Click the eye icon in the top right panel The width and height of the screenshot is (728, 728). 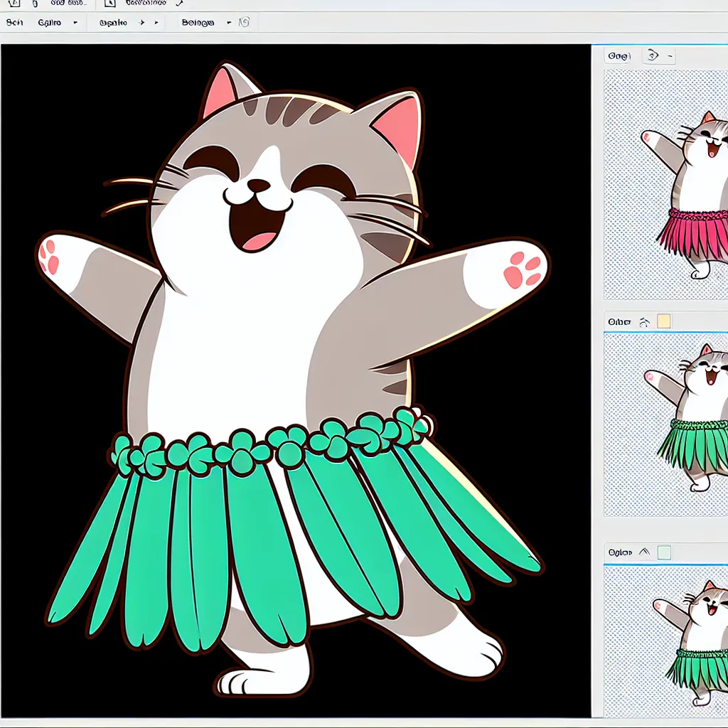click(651, 55)
